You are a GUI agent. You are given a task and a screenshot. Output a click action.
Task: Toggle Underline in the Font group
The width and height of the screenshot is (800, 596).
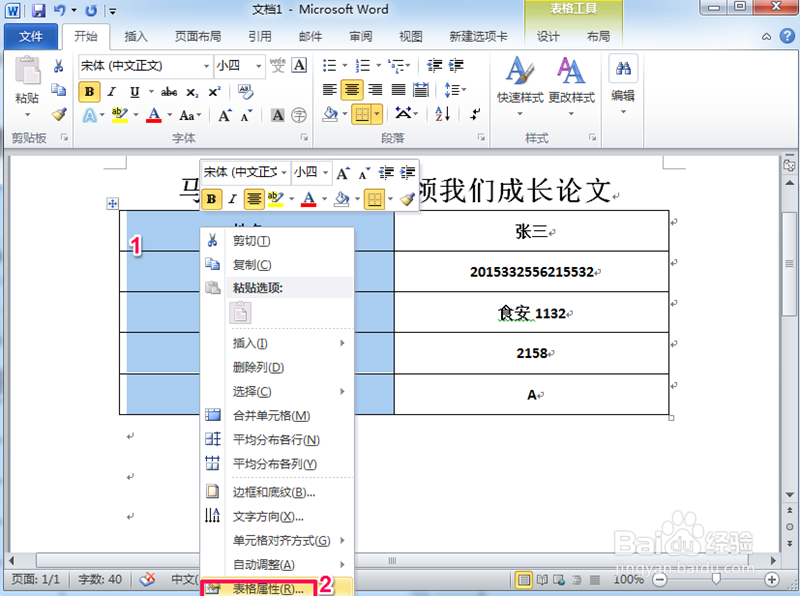[x=135, y=91]
